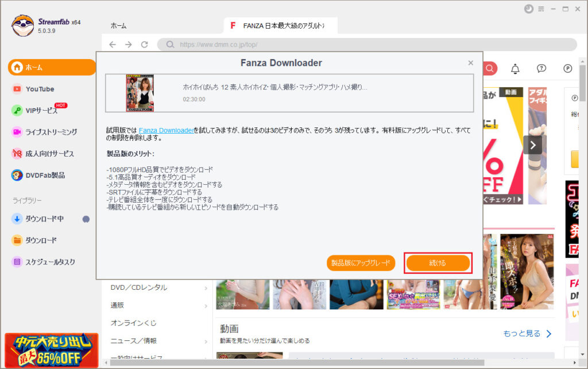Image resolution: width=588 pixels, height=369 pixels.
Task: Click the もっと見る link
Action: pyautogui.click(x=527, y=333)
